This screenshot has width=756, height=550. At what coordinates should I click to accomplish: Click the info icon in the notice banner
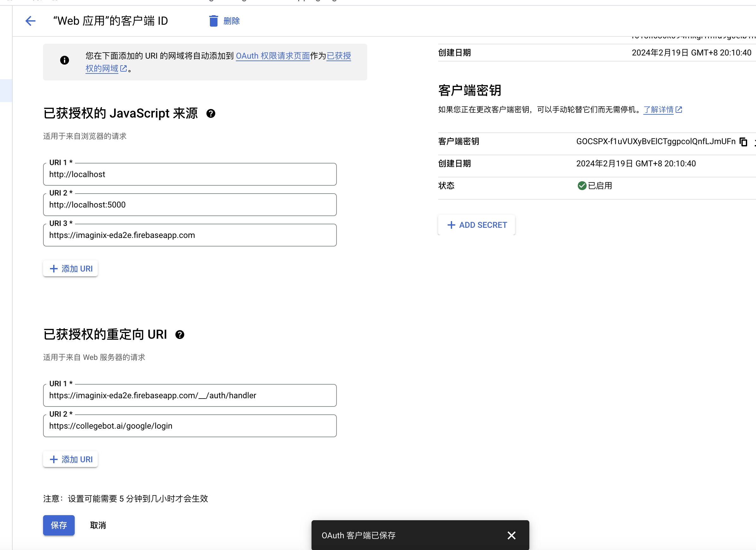click(64, 61)
